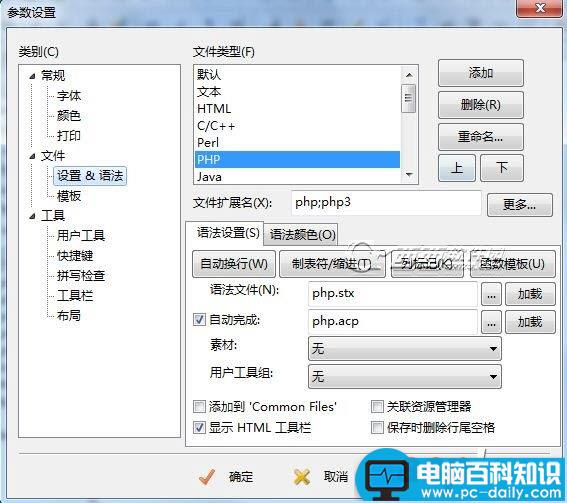Collapse the 常规 tree node
567x503 pixels.
[33, 76]
